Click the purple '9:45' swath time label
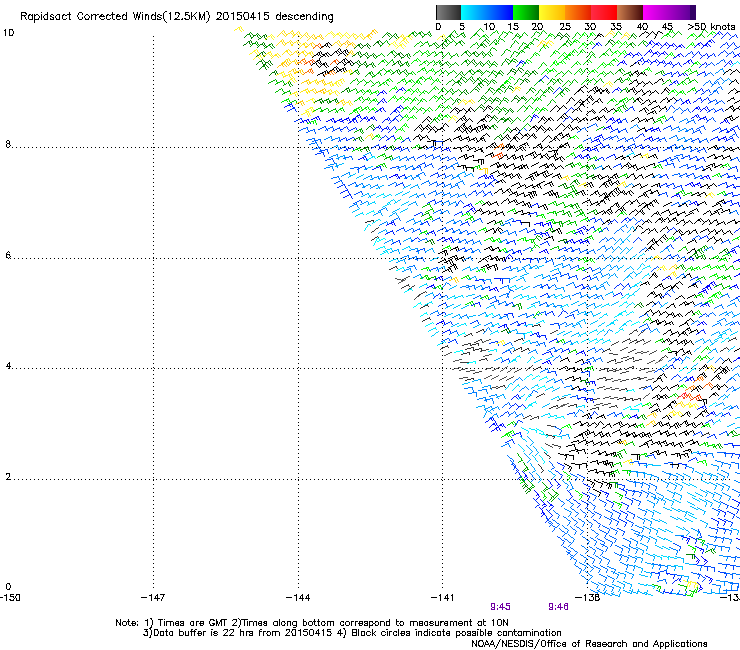The width and height of the screenshot is (740, 650). point(500,607)
